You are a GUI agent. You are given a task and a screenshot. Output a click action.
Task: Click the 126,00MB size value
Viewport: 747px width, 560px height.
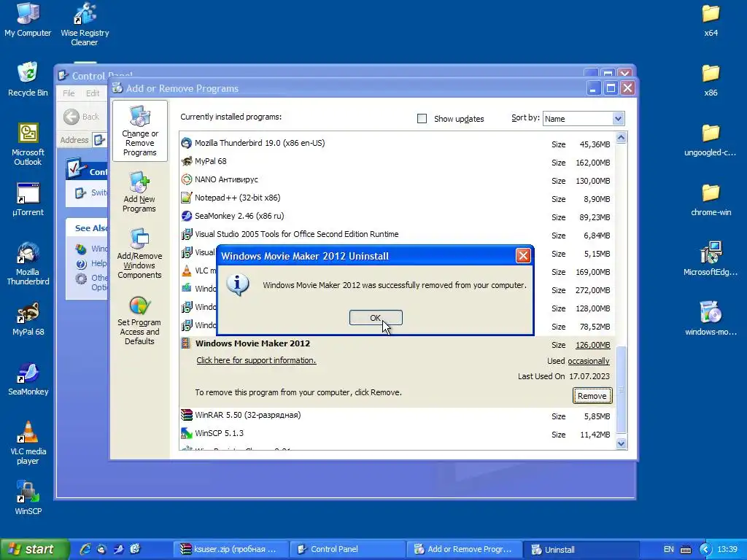click(x=592, y=345)
